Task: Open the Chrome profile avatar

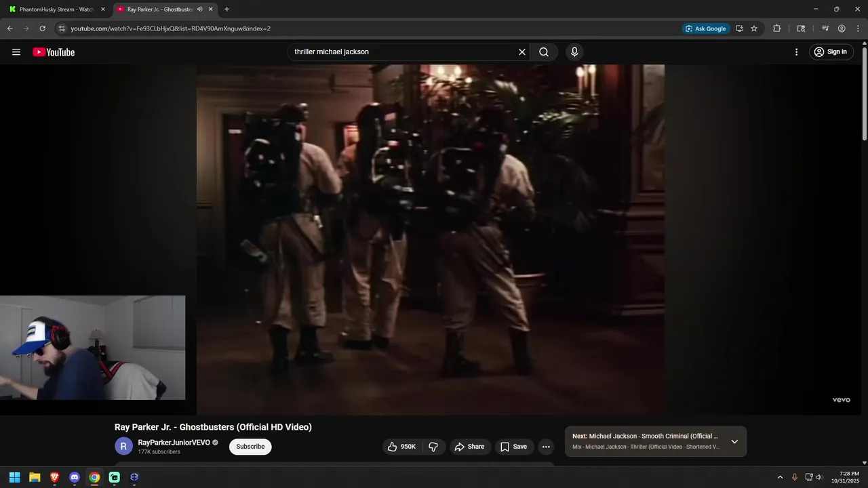Action: tap(842, 28)
